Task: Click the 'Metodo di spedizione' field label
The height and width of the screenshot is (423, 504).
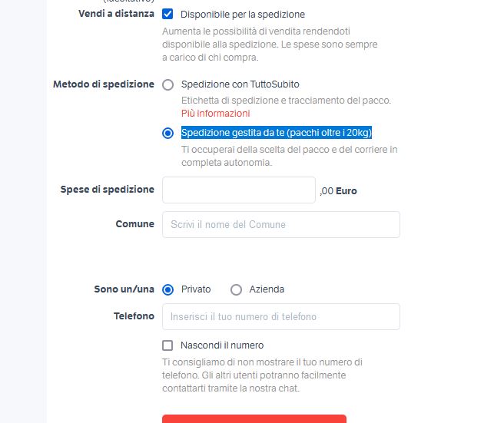Action: [x=103, y=84]
